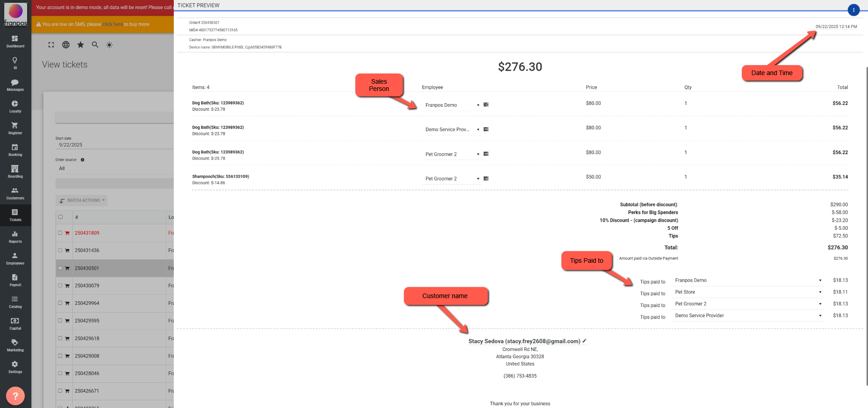868x408 pixels.
Task: Select checkbox for ticket 250430079
Action: coord(60,285)
